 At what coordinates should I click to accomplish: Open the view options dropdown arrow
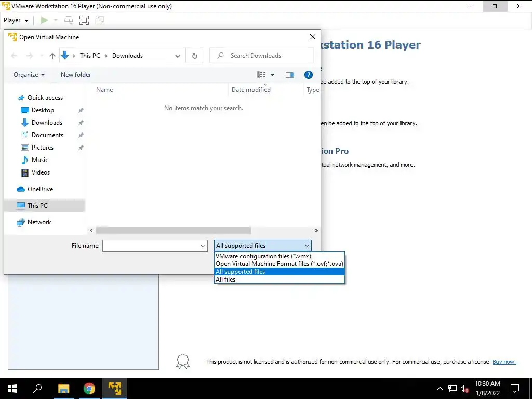tap(272, 75)
